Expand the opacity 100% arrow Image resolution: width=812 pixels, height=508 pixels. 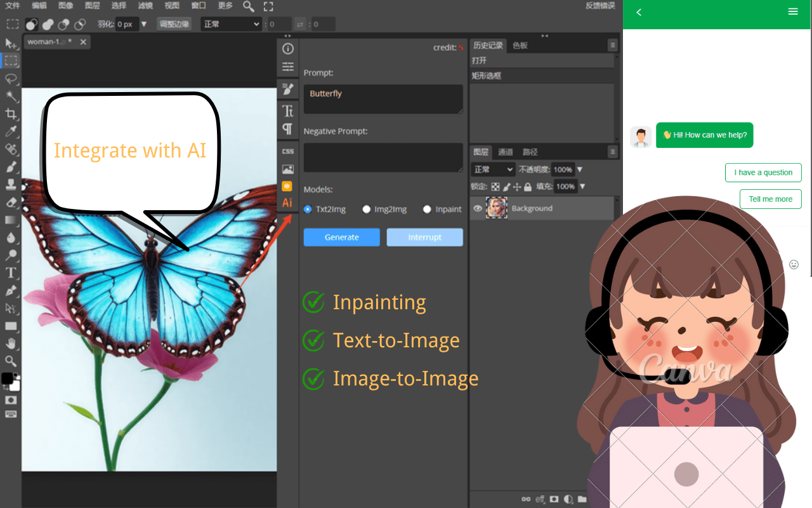(x=579, y=170)
